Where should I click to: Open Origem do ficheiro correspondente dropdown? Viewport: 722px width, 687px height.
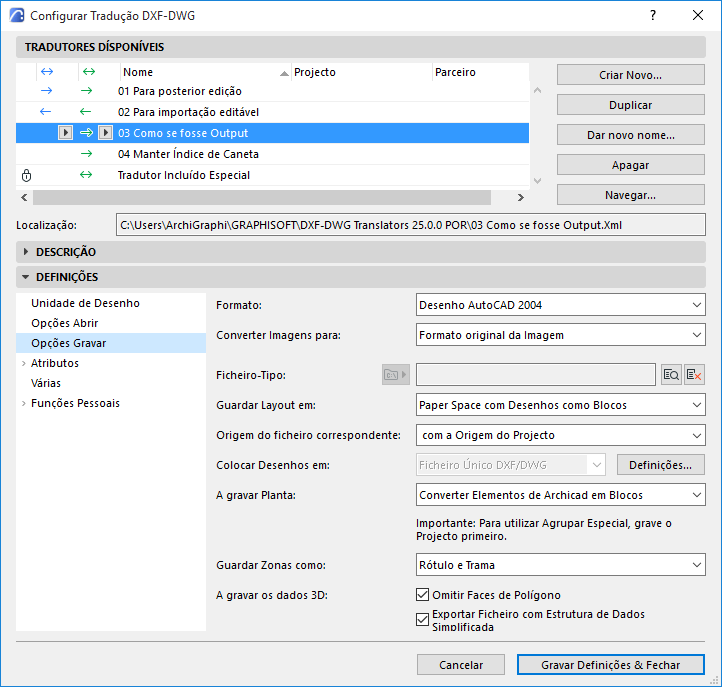pyautogui.click(x=560, y=435)
